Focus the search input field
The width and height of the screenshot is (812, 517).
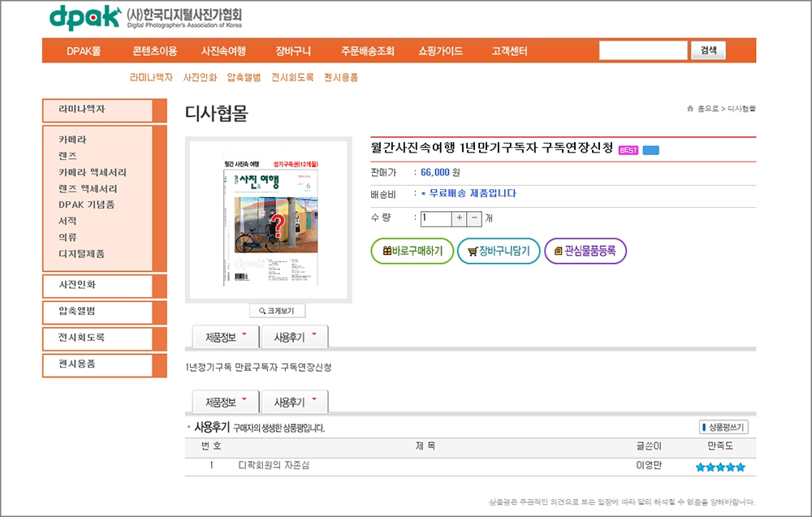pyautogui.click(x=643, y=50)
